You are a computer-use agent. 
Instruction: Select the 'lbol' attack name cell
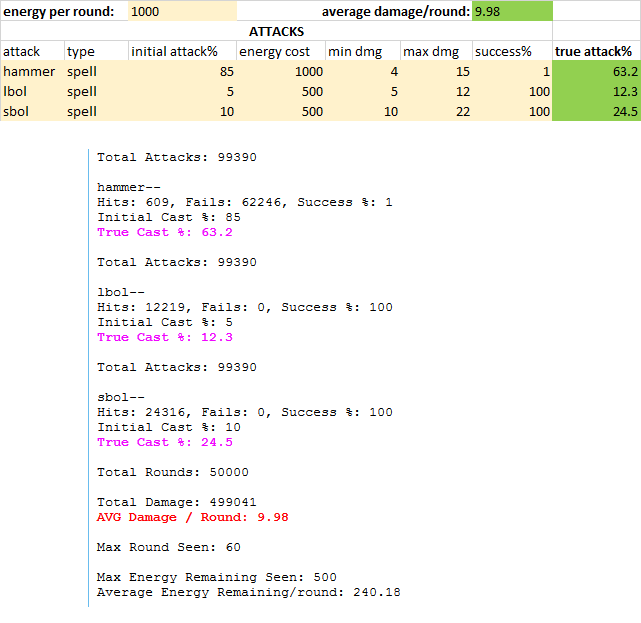tap(32, 91)
